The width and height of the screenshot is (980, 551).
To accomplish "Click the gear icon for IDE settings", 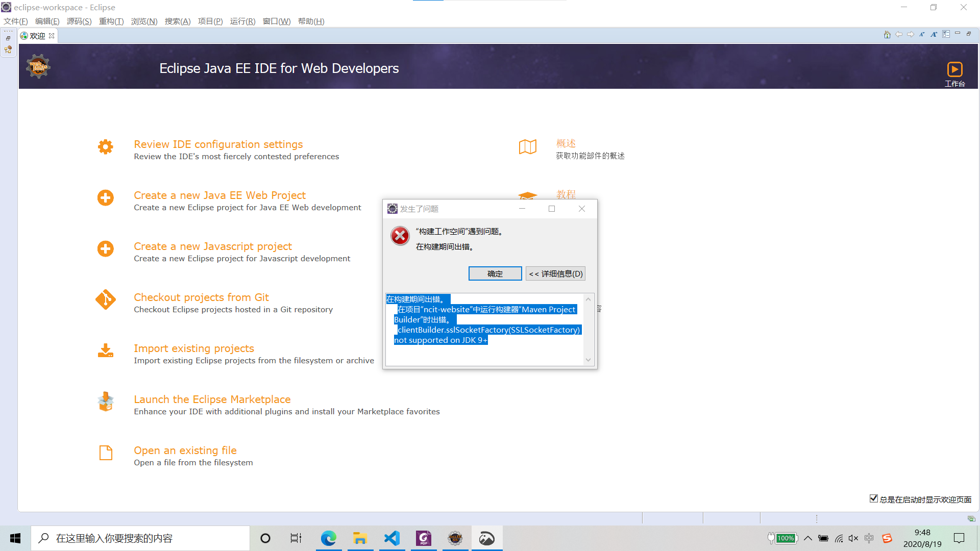I will [x=106, y=147].
